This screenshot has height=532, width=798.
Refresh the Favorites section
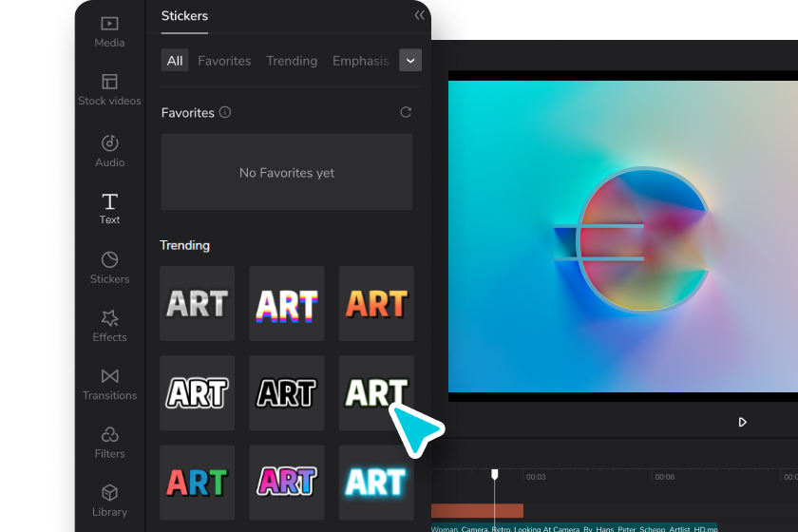click(406, 112)
